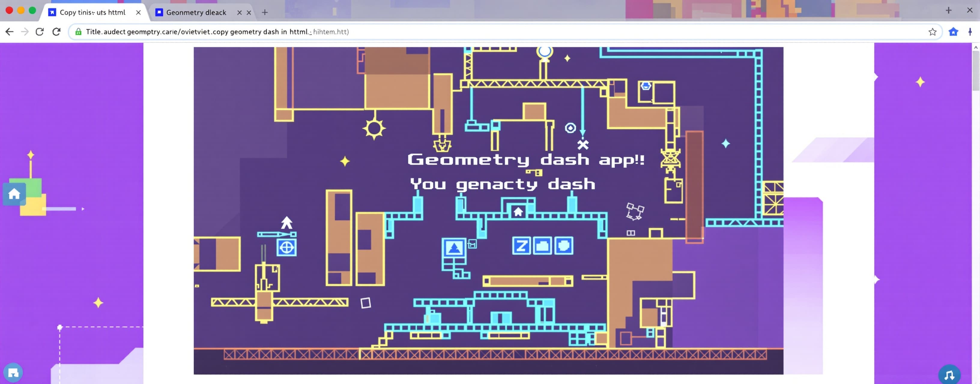Screen dimensions: 980x384
Task: Click the yellow sun gear in game
Action: pos(374,128)
